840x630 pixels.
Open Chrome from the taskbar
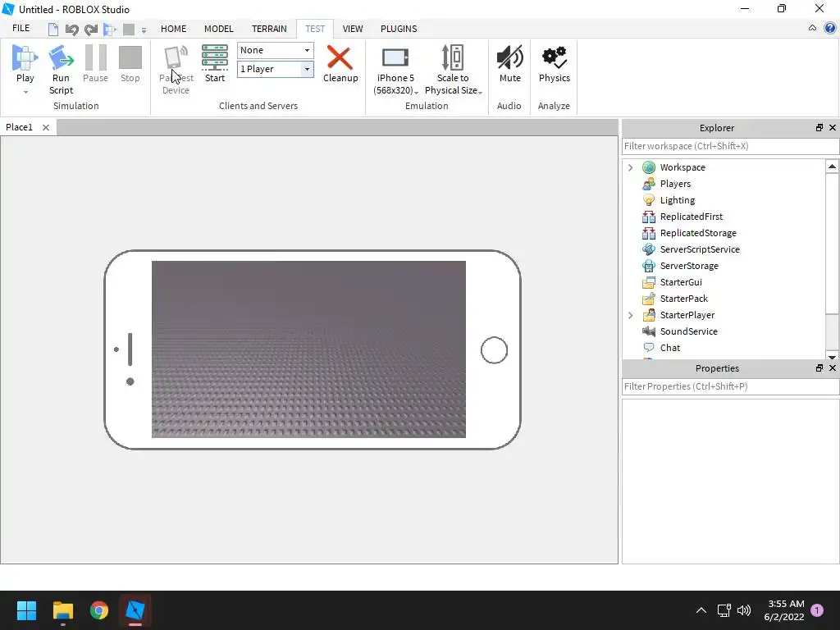point(99,610)
